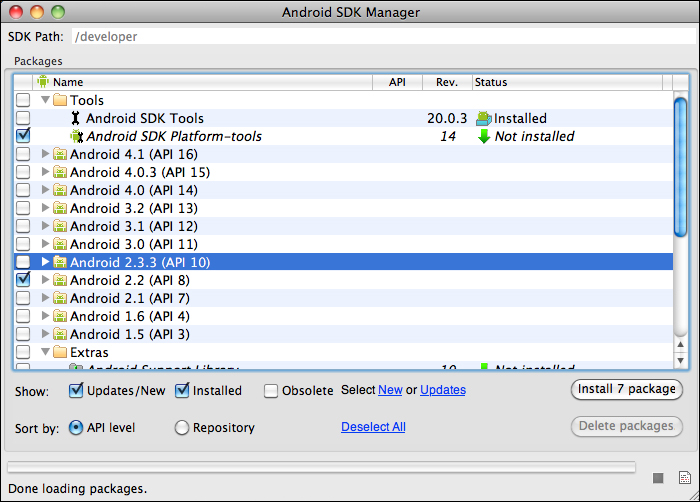This screenshot has width=700, height=502.
Task: Click the Installed status icon for SDK Tools
Action: point(484,118)
